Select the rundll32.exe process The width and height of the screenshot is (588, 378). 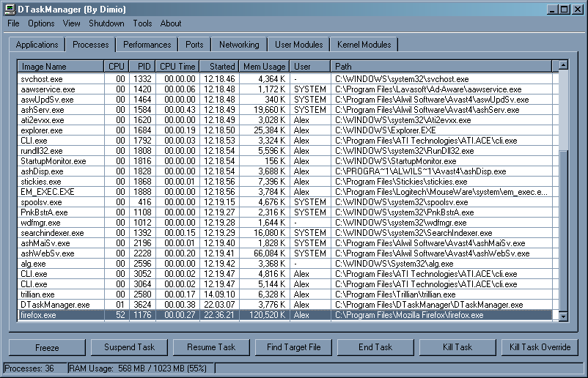[x=285, y=151]
